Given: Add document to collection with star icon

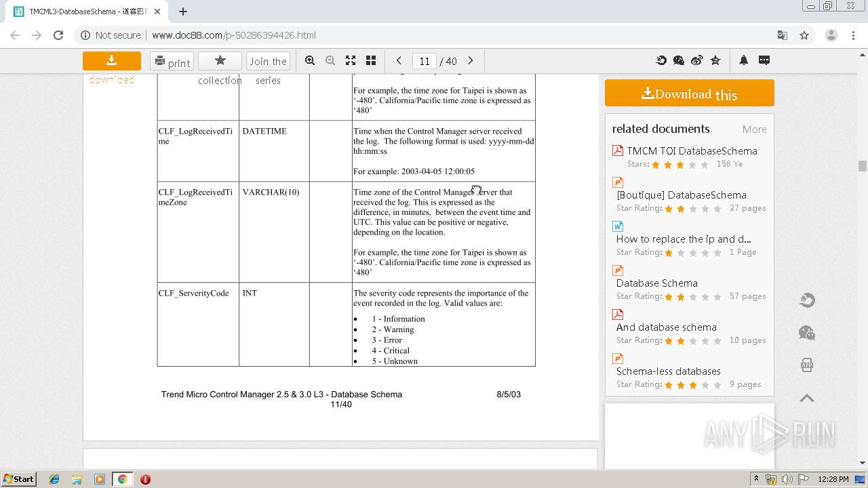Looking at the screenshot, I should pos(220,61).
